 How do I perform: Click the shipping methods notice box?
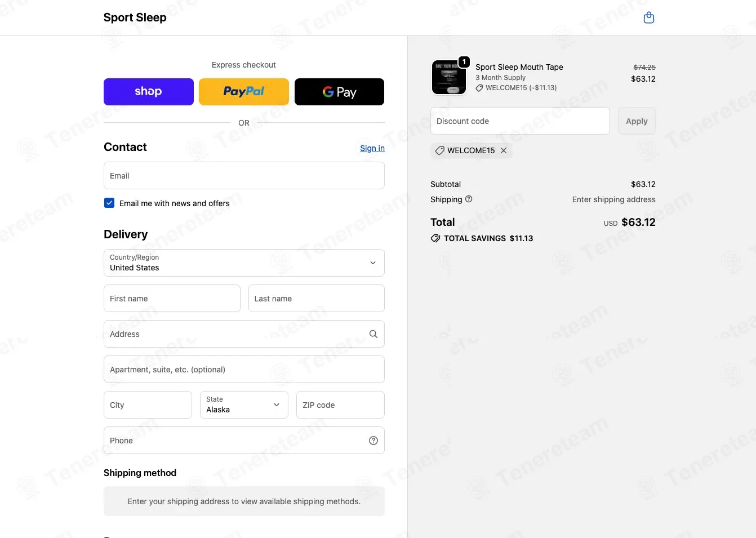[x=244, y=501]
